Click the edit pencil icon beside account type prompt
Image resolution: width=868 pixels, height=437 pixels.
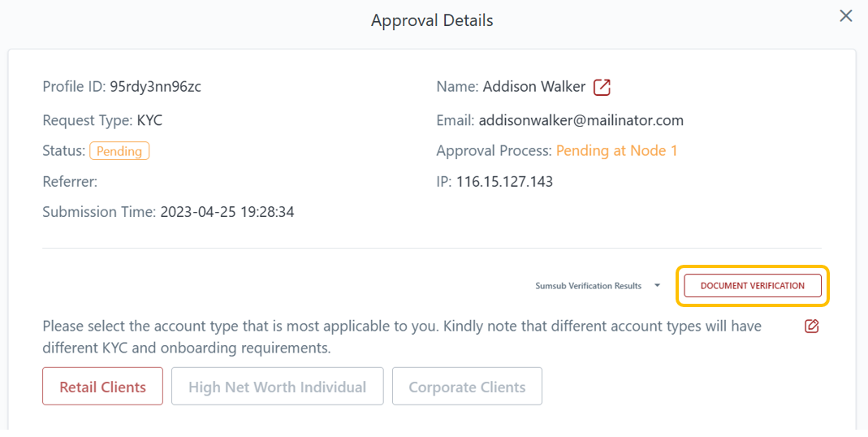coord(811,327)
